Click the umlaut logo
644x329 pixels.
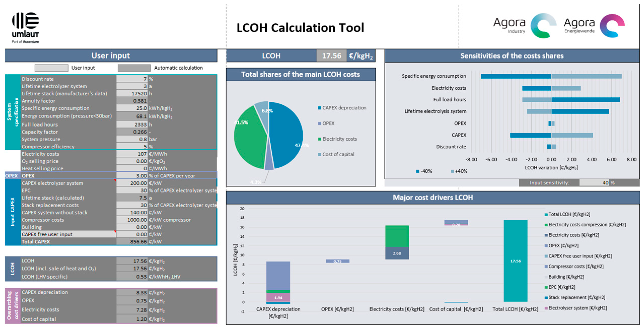(25, 27)
